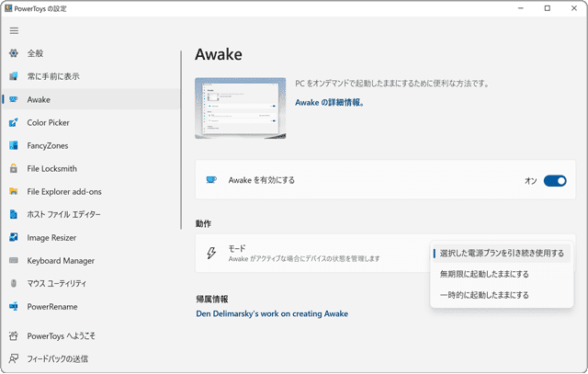Click the PowerToys へようこそ icon
The image size is (588, 374).
point(14,335)
